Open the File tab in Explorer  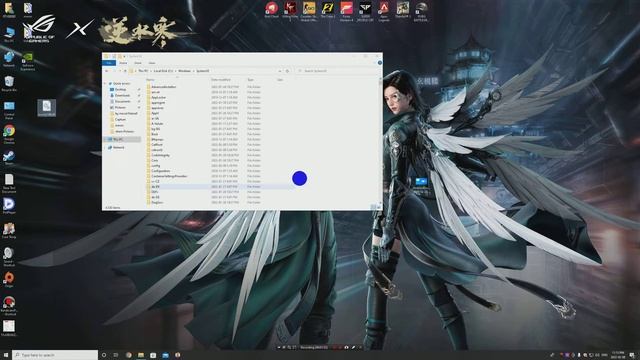109,63
